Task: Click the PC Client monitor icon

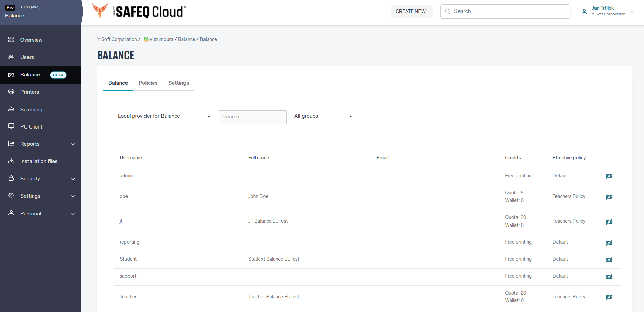Action: [11, 126]
